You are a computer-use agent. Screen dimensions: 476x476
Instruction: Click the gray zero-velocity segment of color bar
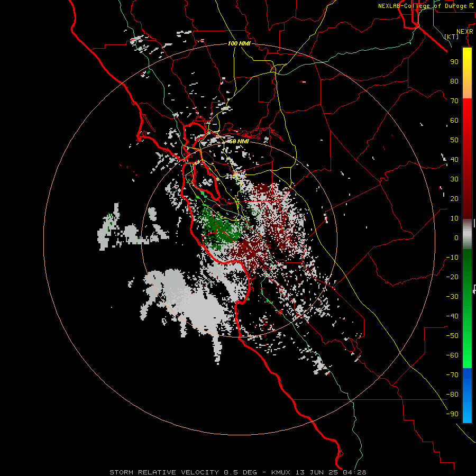(467, 234)
